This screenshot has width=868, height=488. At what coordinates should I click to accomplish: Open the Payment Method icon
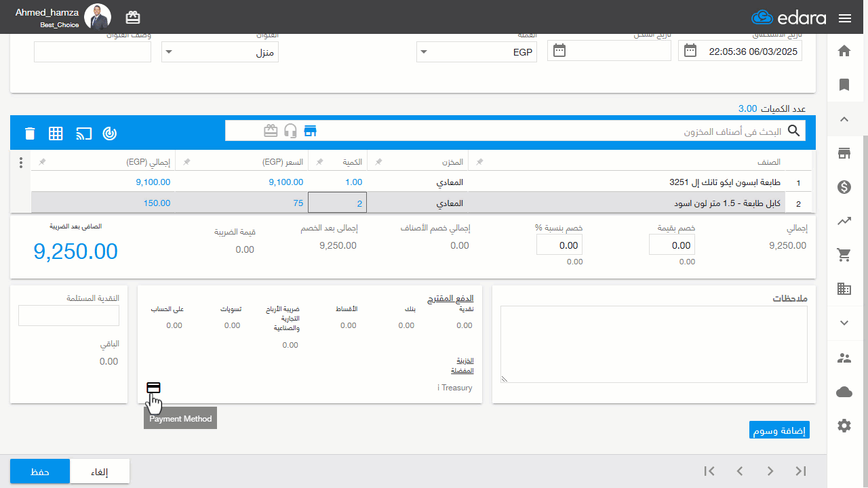(x=154, y=388)
